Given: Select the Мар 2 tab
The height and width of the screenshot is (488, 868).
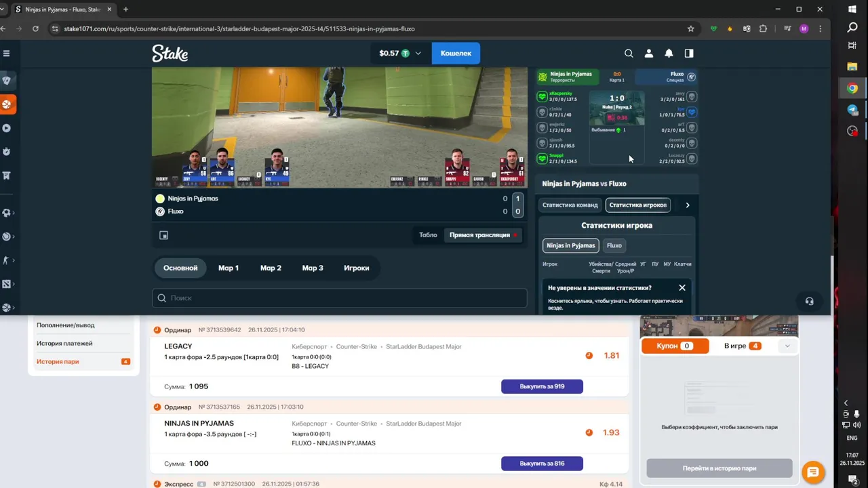Looking at the screenshot, I should (271, 268).
